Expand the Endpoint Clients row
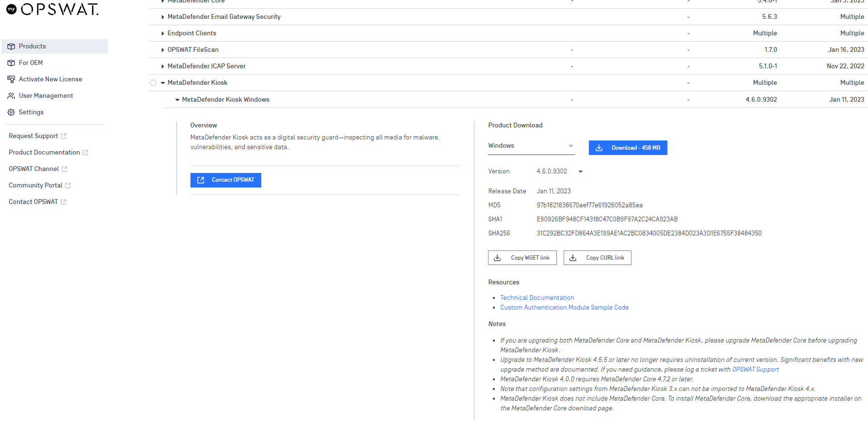Image resolution: width=868 pixels, height=421 pixels. point(163,33)
